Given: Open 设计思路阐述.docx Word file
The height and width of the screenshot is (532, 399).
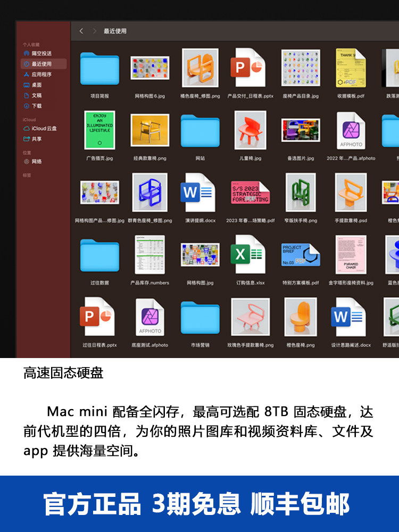Looking at the screenshot, I should point(348,317).
